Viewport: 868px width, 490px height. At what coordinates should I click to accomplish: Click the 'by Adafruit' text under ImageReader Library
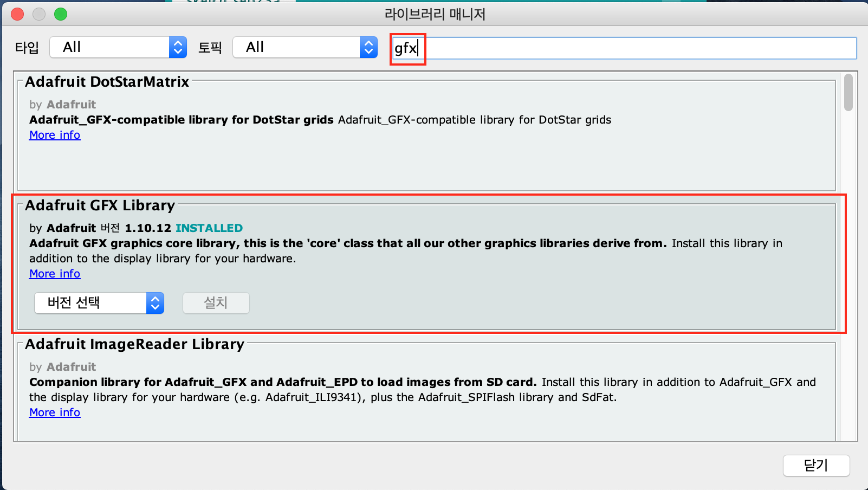(63, 367)
